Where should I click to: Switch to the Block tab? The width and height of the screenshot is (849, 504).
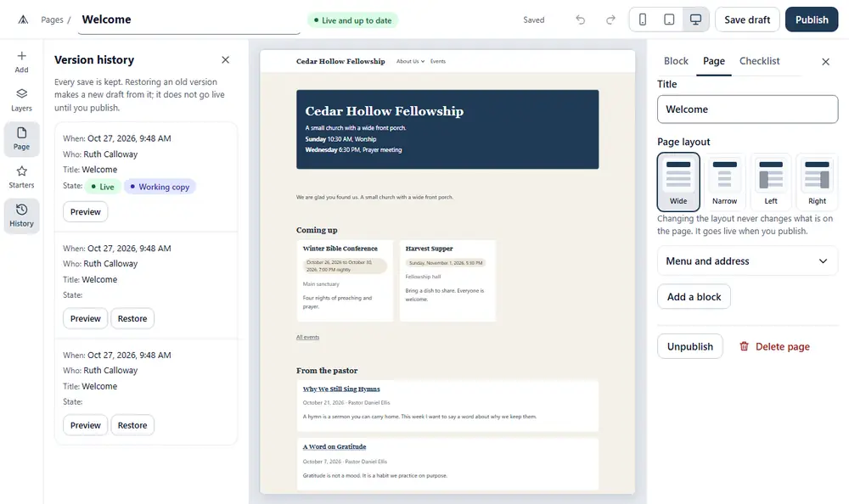[676, 61]
